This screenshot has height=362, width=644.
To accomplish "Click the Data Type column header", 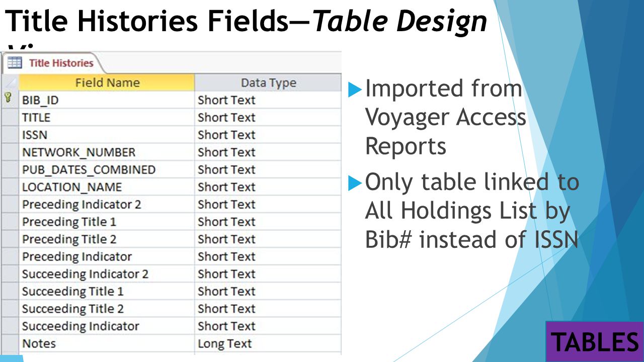I will pos(268,83).
